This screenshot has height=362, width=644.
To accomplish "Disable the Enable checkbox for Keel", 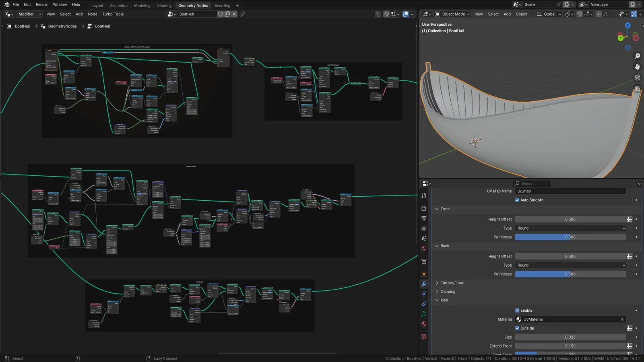I will point(517,310).
